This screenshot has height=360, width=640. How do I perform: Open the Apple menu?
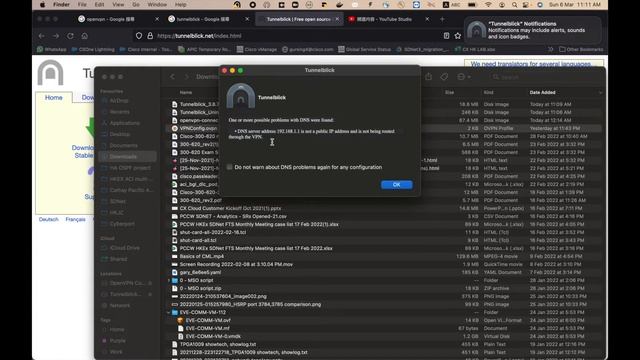click(x=42, y=4)
